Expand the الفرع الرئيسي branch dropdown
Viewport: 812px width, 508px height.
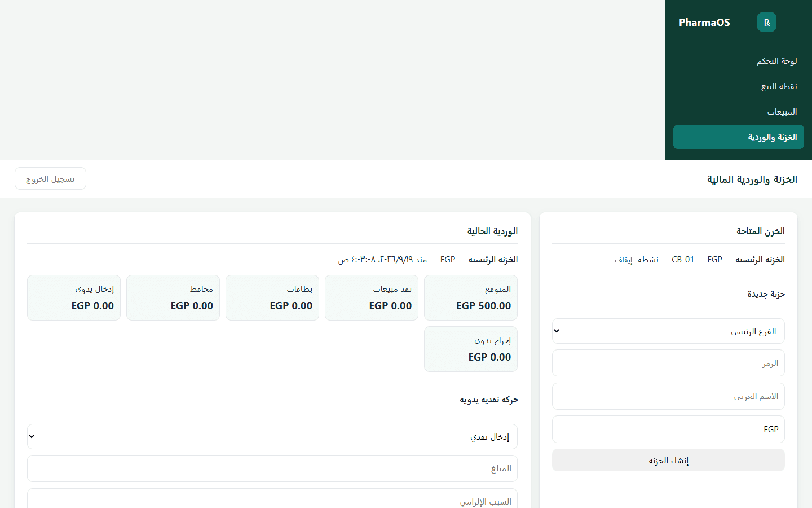coord(668,331)
